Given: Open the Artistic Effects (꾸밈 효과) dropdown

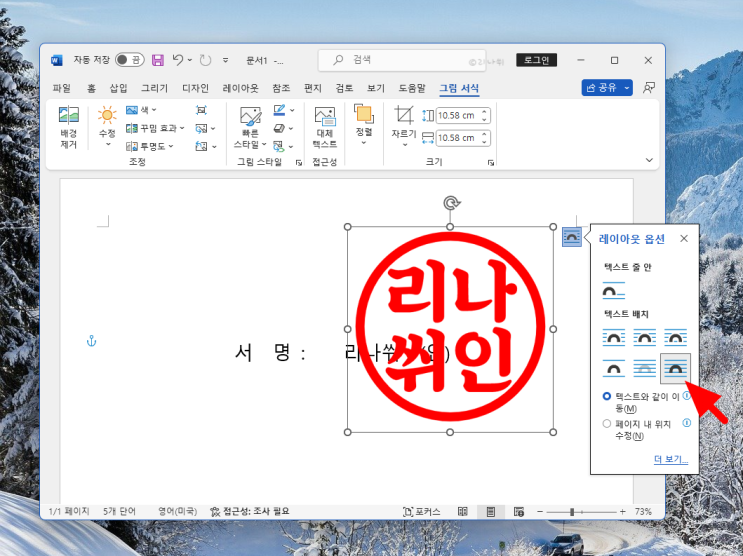Looking at the screenshot, I should (x=155, y=128).
